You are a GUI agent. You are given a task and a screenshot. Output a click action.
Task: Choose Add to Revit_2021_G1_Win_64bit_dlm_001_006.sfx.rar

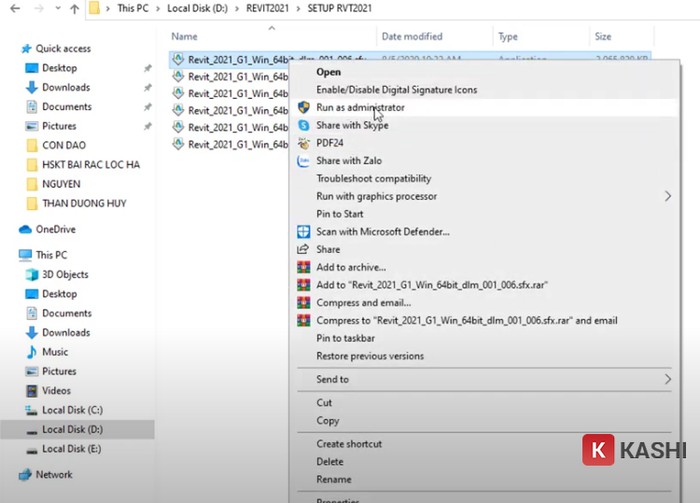432,285
